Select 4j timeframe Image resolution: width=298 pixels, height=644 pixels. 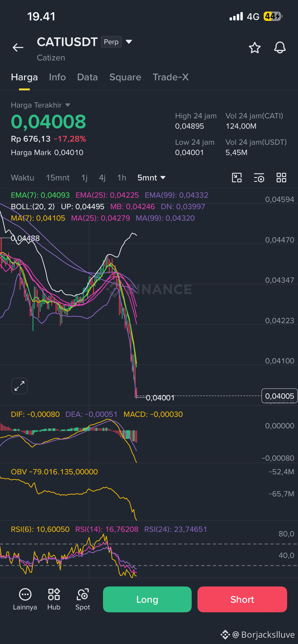[x=102, y=178]
